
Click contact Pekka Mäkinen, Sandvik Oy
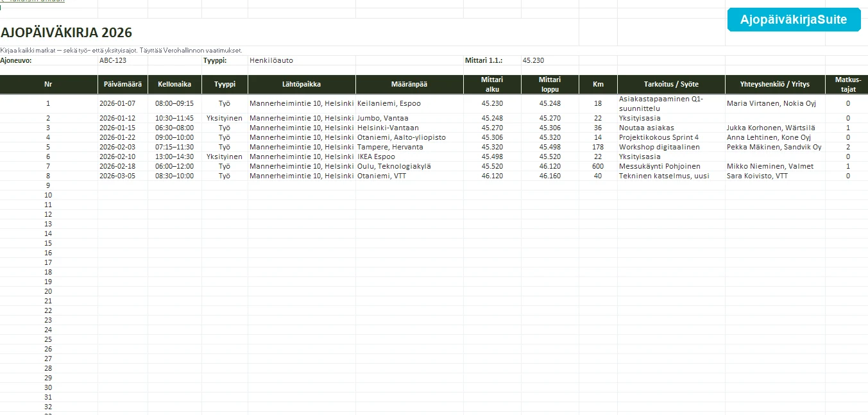click(x=775, y=147)
